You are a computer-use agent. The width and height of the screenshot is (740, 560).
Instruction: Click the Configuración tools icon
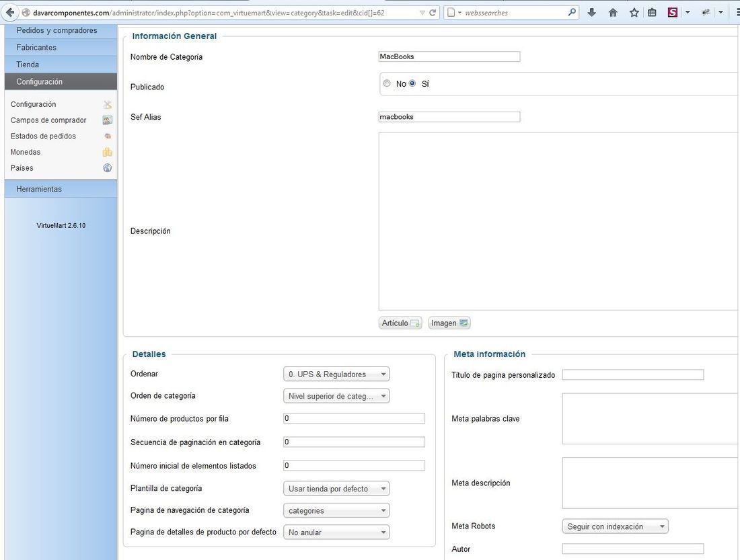(x=108, y=105)
